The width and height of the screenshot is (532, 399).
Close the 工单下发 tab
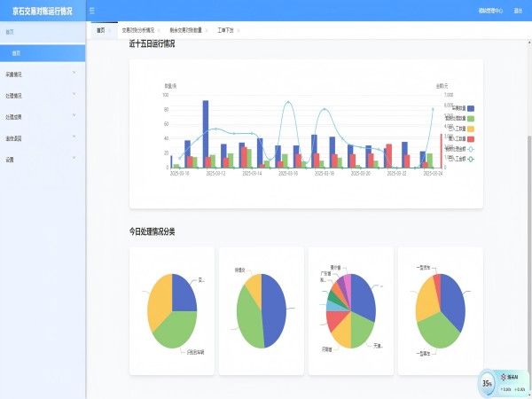coord(242,30)
